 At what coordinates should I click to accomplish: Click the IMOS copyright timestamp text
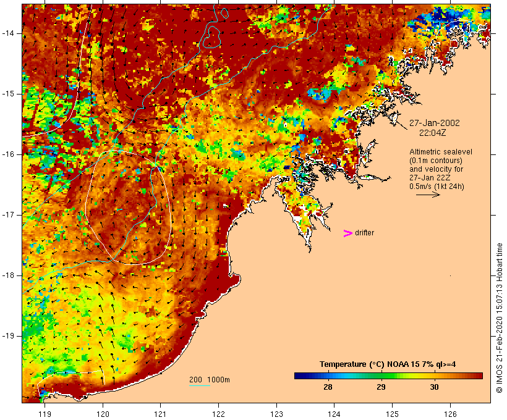(x=499, y=318)
